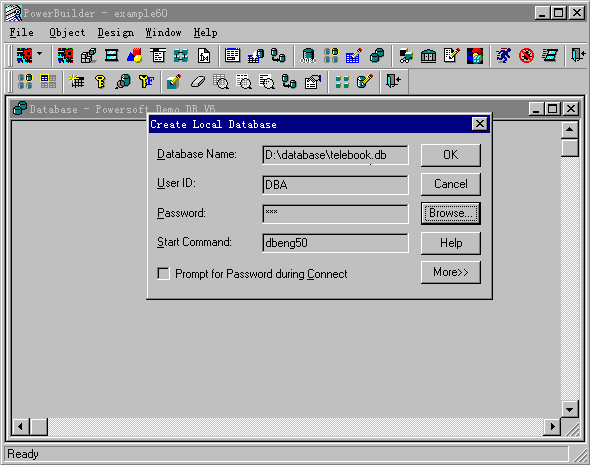
Task: Click the Library building icon
Action: (428, 56)
